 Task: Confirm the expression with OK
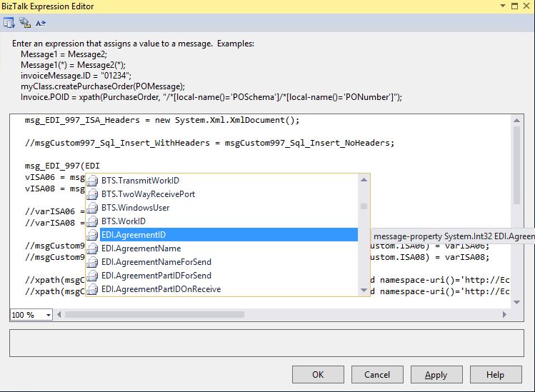[x=318, y=375]
